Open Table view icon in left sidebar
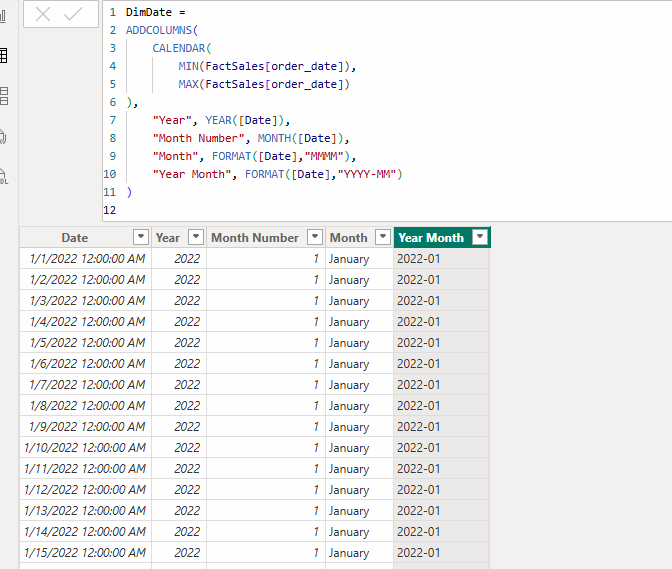Viewport: 672px width, 569px height. (3, 56)
